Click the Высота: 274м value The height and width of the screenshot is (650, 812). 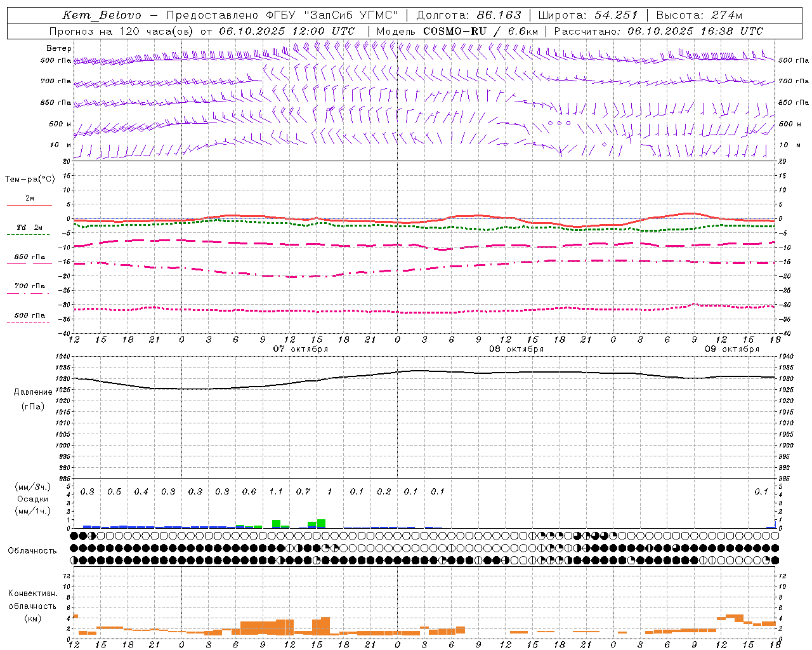(699, 15)
